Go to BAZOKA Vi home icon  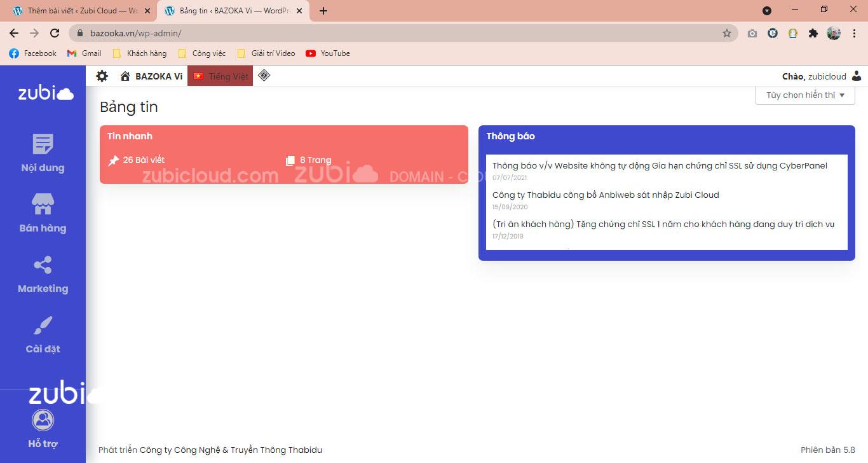pos(125,76)
